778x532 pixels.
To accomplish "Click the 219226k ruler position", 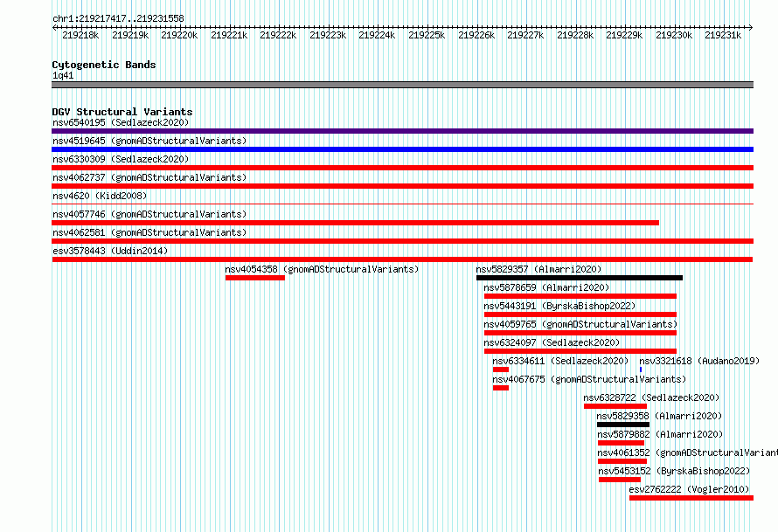I will click(476, 35).
